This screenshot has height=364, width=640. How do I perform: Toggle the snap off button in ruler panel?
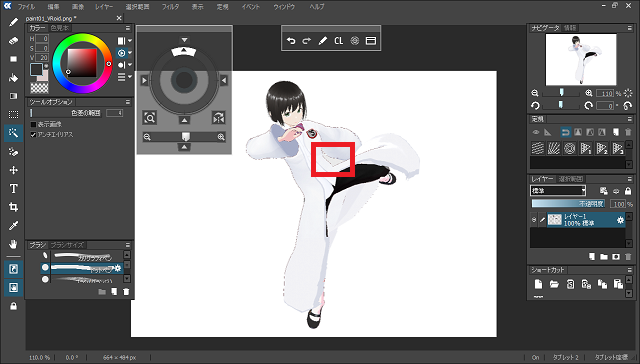[x=565, y=132]
